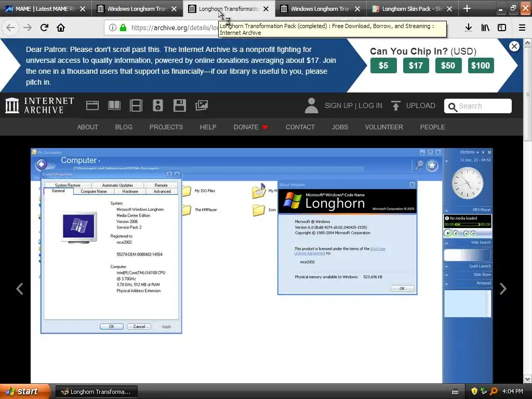Open the Internet Archive web (Wayback) icon

coord(92,105)
